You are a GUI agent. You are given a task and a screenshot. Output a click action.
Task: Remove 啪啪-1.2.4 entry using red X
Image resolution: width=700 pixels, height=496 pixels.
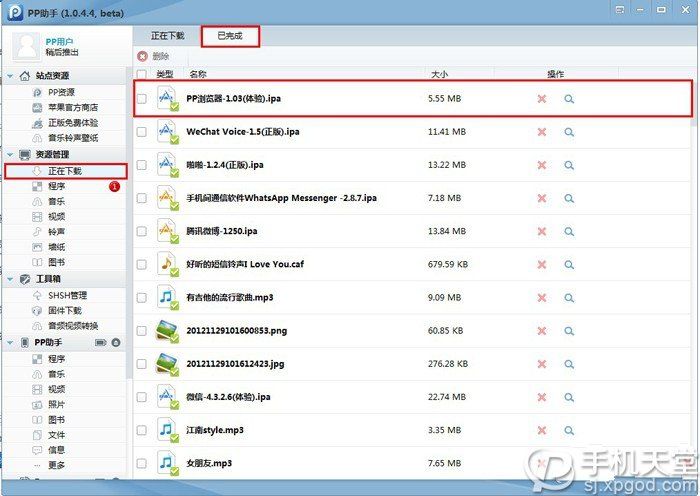click(542, 165)
